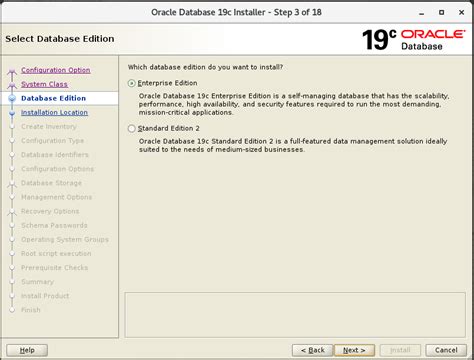Close the Oracle installer window
The image size is (474, 360).
pyautogui.click(x=461, y=12)
